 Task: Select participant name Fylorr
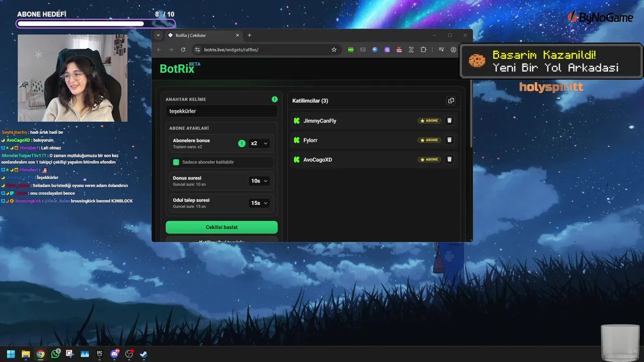tap(310, 140)
